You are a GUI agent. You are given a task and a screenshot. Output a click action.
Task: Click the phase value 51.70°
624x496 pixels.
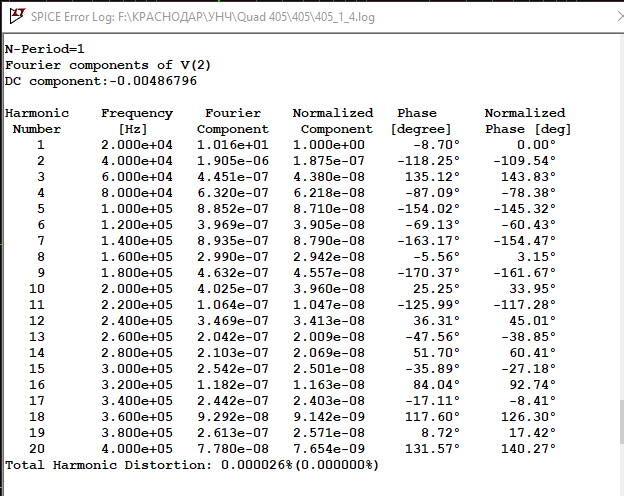point(436,353)
